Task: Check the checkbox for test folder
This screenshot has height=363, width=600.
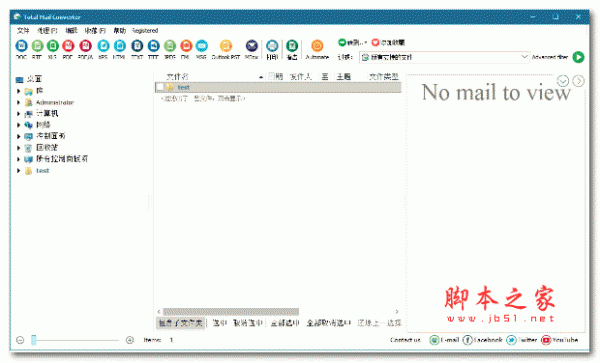Action: click(x=160, y=87)
